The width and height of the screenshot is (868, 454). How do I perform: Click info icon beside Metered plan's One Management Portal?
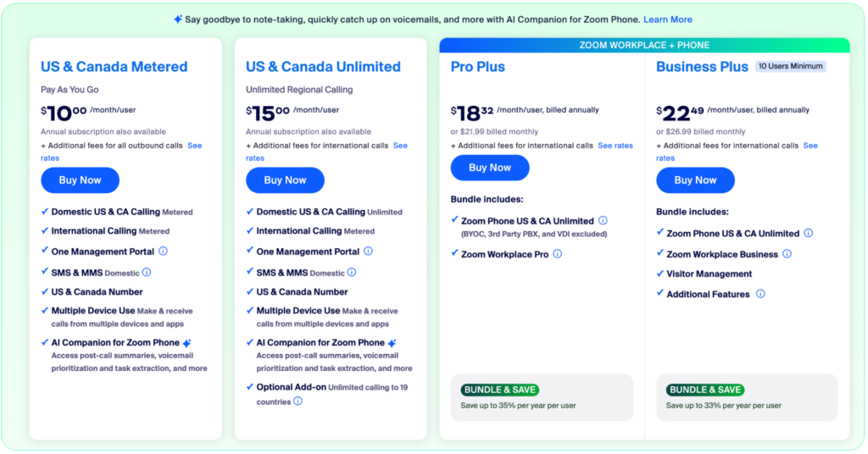coord(164,252)
